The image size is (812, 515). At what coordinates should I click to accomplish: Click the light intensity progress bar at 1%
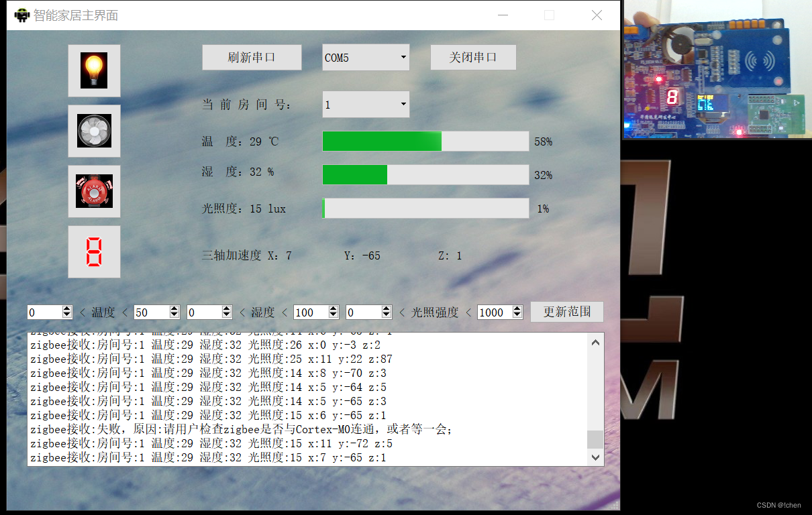click(425, 209)
